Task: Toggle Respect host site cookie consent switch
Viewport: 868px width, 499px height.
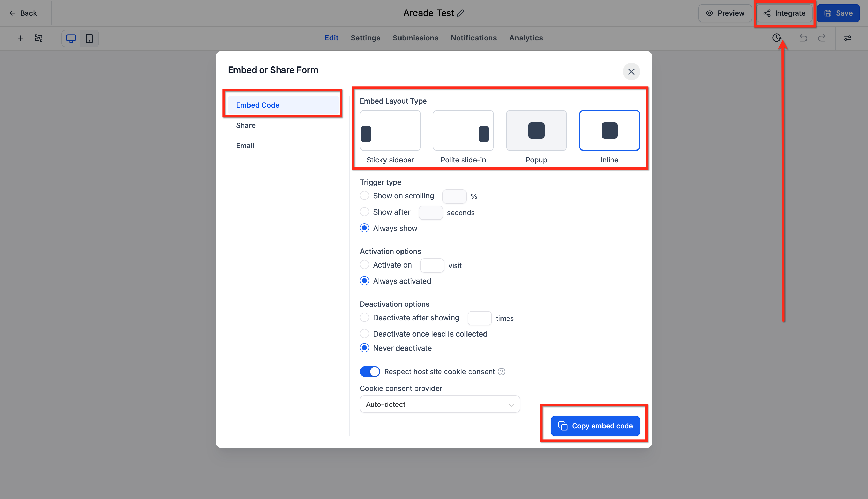Action: click(x=370, y=372)
